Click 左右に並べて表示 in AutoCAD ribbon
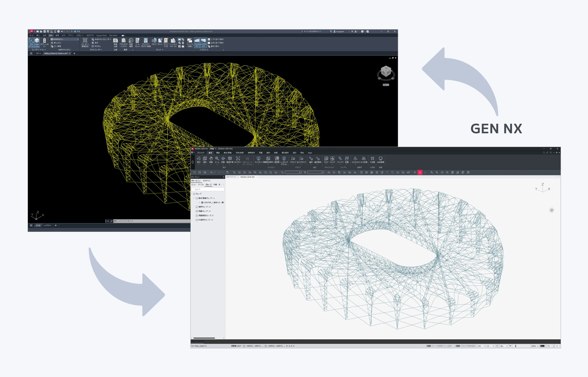Image resolution: width=588 pixels, height=377 pixels. coord(216,43)
